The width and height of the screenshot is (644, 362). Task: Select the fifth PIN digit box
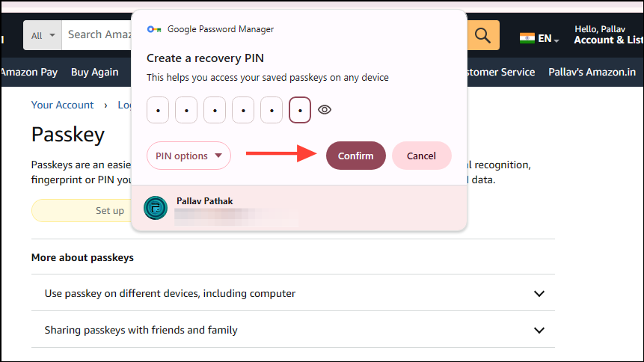click(272, 110)
